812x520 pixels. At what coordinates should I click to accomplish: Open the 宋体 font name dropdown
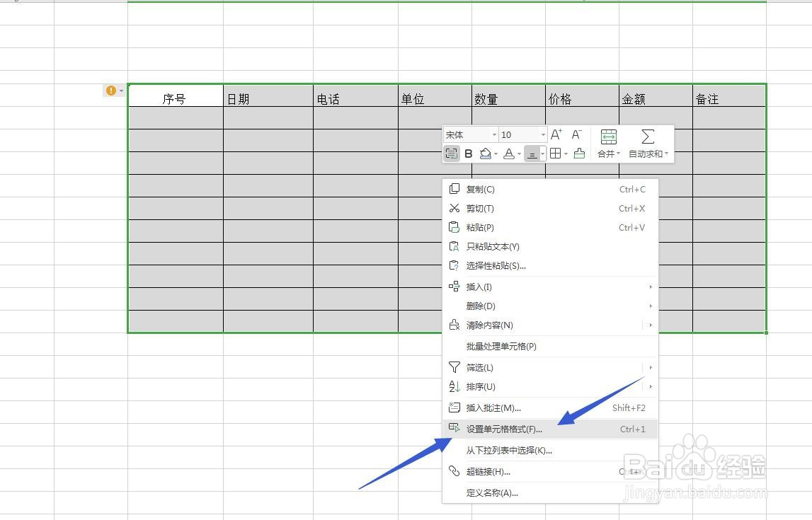(493, 134)
